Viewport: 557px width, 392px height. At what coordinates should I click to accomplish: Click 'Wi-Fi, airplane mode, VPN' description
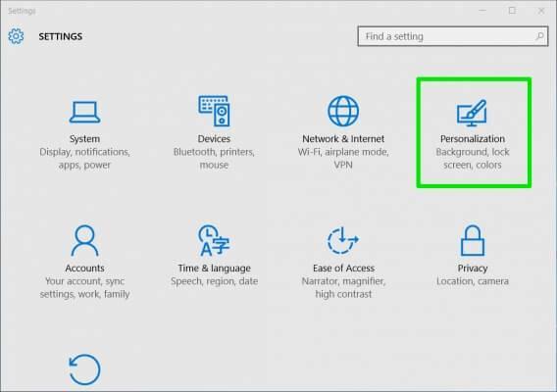(343, 159)
